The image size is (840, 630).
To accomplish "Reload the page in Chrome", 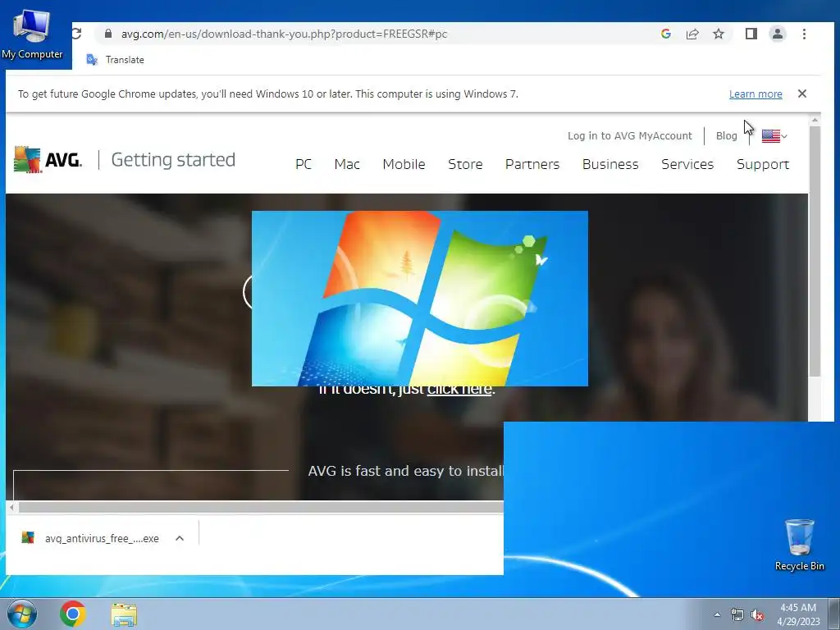I will point(76,33).
